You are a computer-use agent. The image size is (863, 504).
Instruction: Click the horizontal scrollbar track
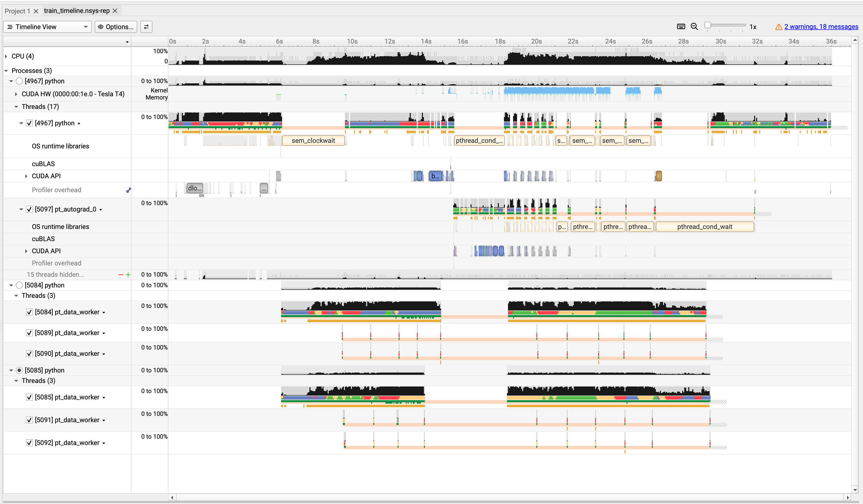(509, 497)
